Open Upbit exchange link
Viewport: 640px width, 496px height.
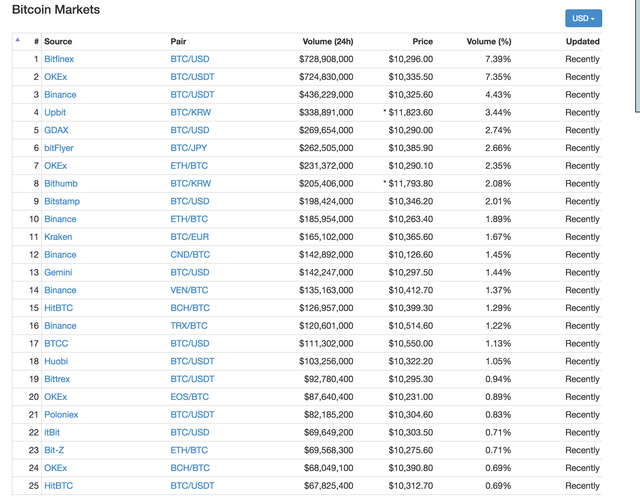tap(55, 112)
